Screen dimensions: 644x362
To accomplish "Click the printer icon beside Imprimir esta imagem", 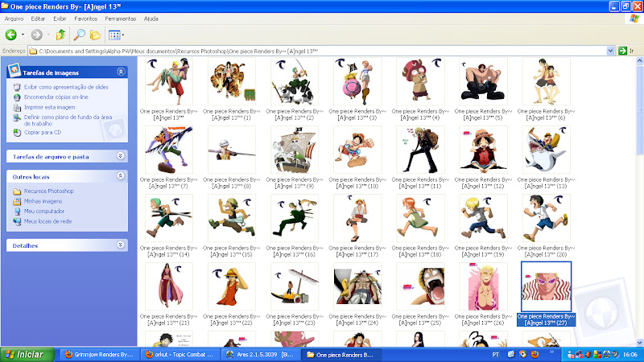I will (17, 108).
